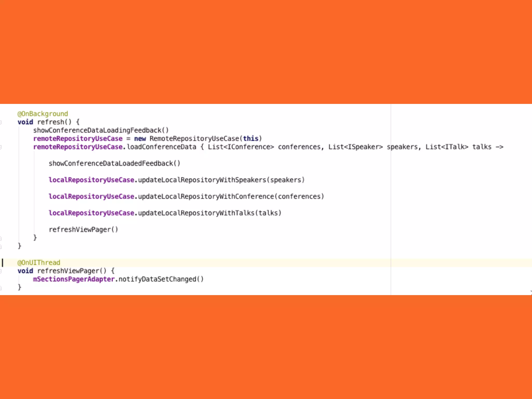The image size is (532, 399).
Task: Click the RemoteRepositoryUseCase constructor name
Action: click(194, 138)
